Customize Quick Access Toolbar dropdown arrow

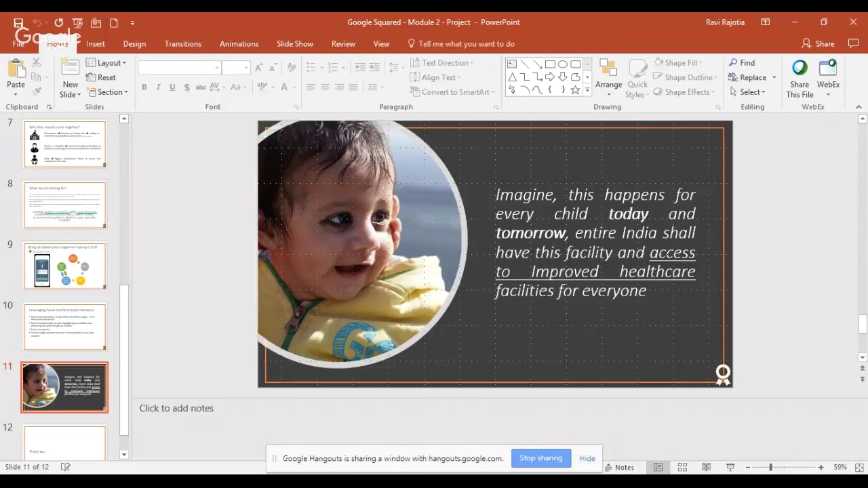132,23
